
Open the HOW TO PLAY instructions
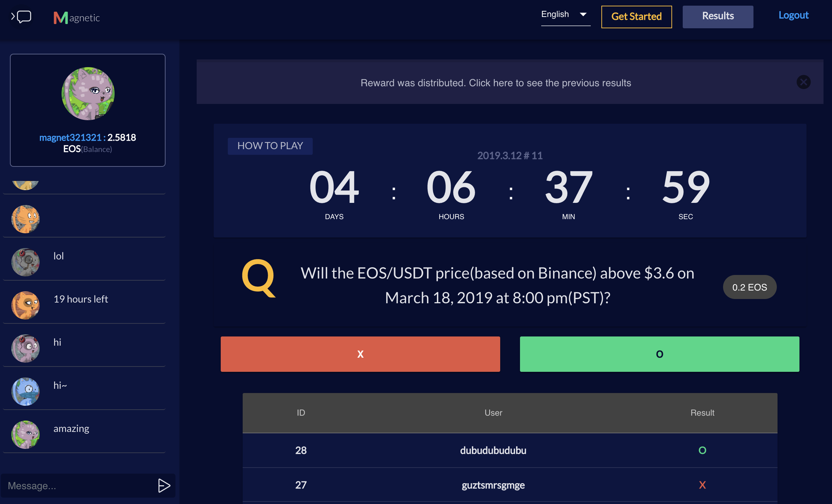(x=270, y=146)
